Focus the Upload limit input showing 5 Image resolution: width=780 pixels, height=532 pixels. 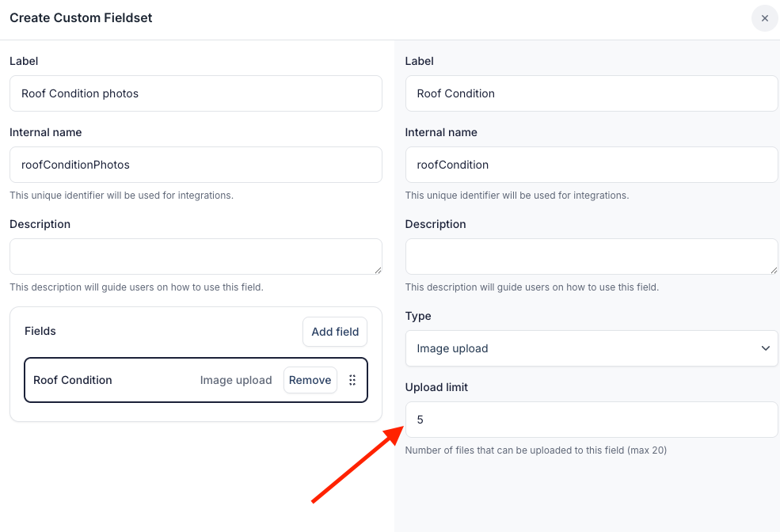pyautogui.click(x=591, y=420)
